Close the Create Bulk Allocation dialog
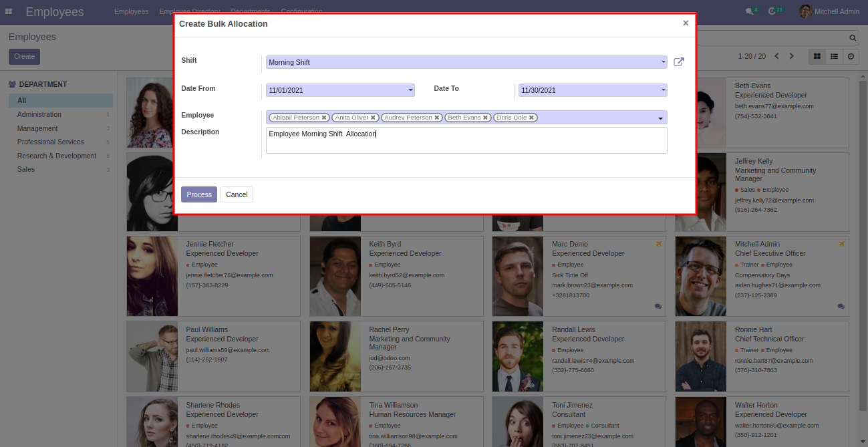 point(686,23)
